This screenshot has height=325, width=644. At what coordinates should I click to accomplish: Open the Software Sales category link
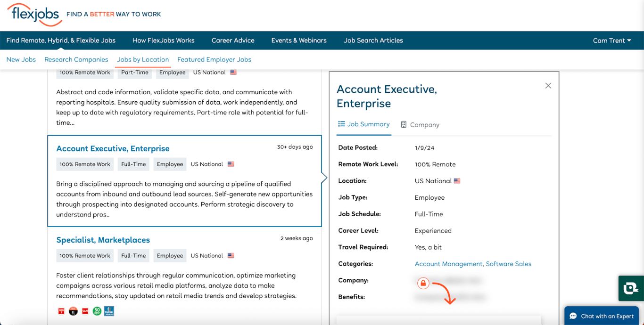coord(508,264)
